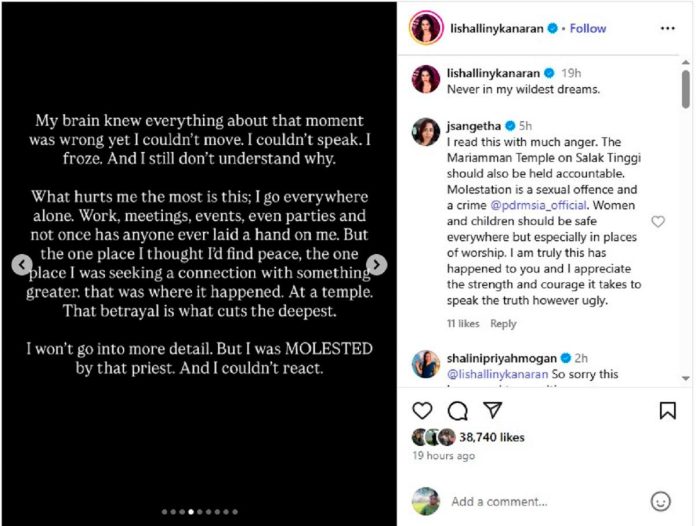Click the Follow link in the post header
Image resolution: width=696 pixels, height=526 pixels.
pyautogui.click(x=587, y=28)
